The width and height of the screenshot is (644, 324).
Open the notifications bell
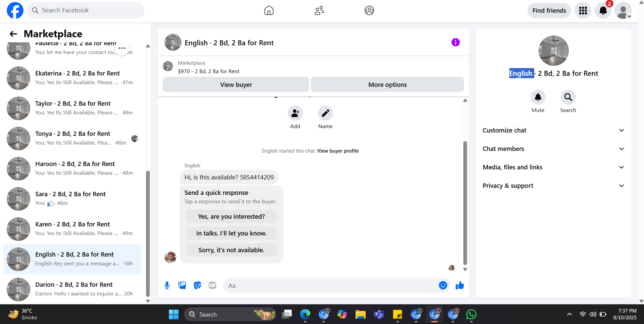tap(603, 11)
